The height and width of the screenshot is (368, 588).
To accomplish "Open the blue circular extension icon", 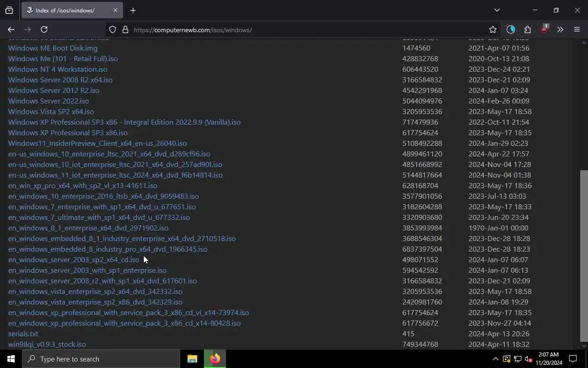I will (511, 29).
